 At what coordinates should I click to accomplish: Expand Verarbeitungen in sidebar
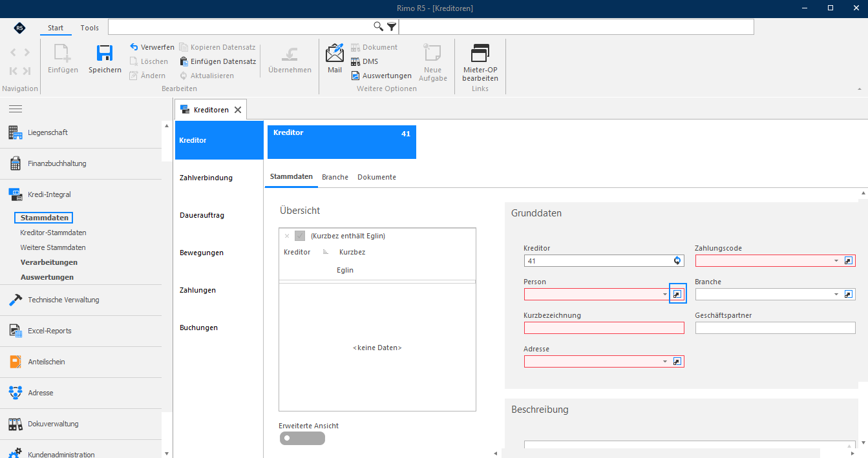[49, 262]
